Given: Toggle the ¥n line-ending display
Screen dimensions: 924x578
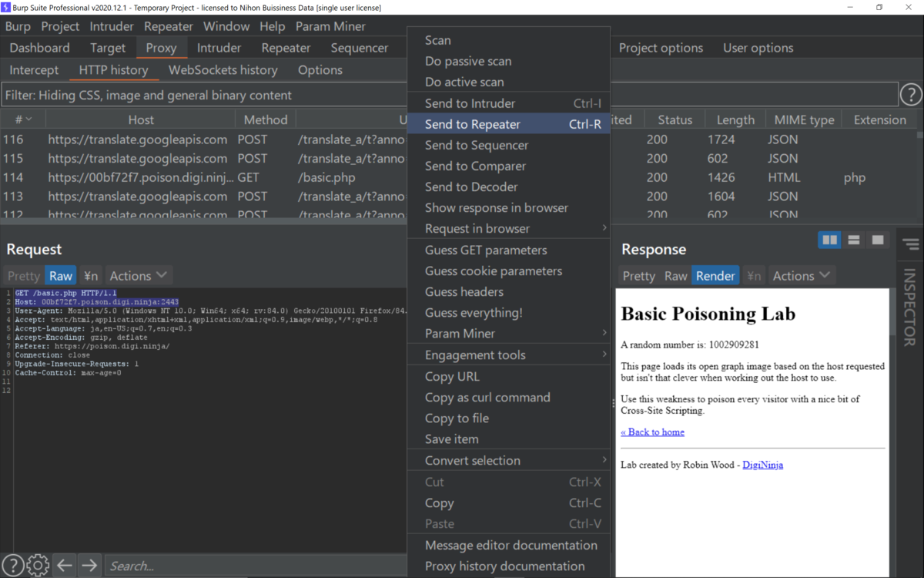Looking at the screenshot, I should 90,275.
